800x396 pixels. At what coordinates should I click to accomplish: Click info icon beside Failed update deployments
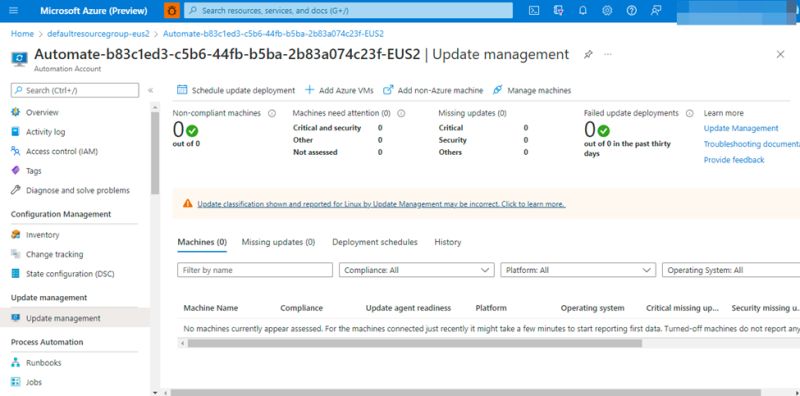coord(689,113)
